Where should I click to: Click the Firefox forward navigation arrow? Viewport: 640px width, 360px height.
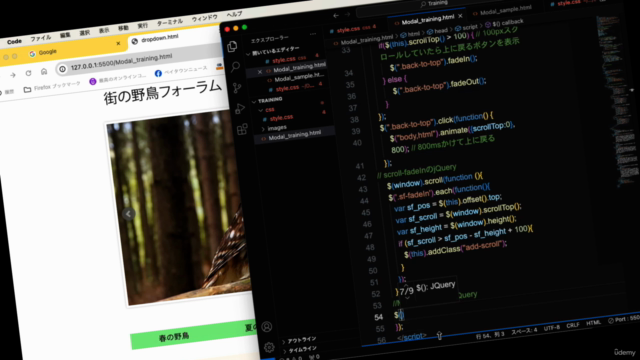coord(13,75)
